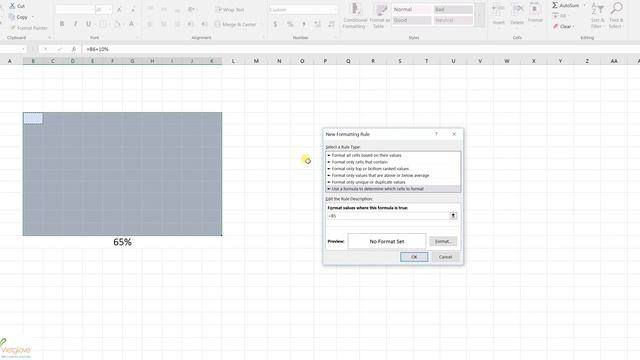Screen dimensions: 640x360
Task: Click the Wrap Text button
Action: [230, 9]
